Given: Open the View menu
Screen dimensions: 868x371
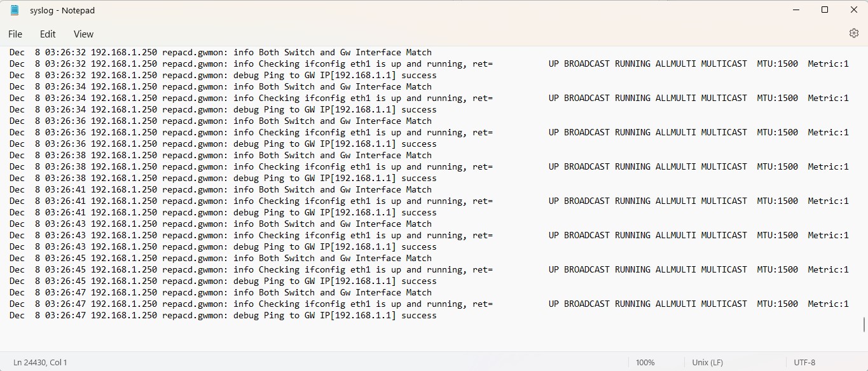Looking at the screenshot, I should 83,34.
